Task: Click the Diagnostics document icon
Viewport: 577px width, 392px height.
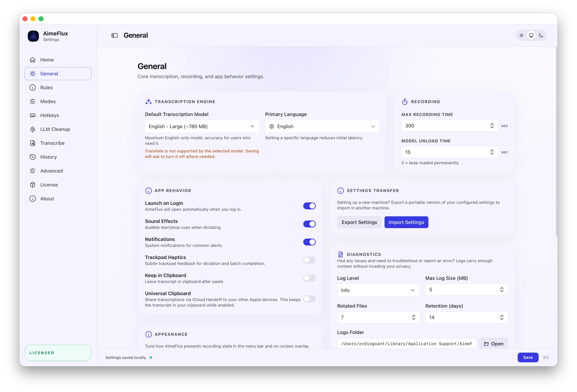Action: 341,255
